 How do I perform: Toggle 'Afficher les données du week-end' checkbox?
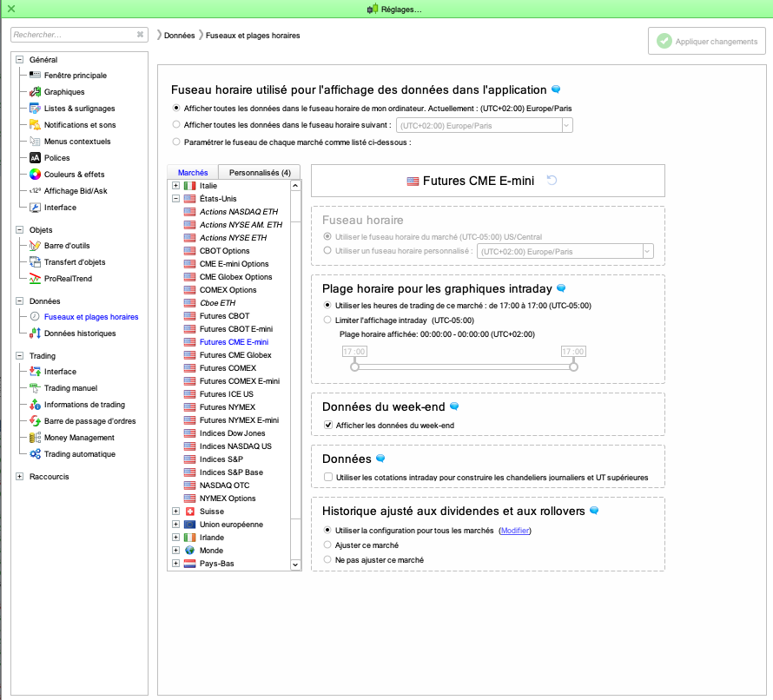[x=328, y=425]
